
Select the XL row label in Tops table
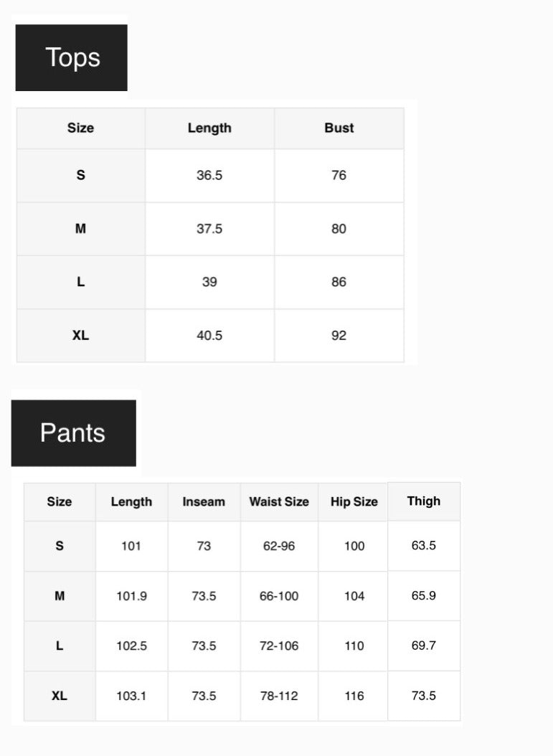80,335
